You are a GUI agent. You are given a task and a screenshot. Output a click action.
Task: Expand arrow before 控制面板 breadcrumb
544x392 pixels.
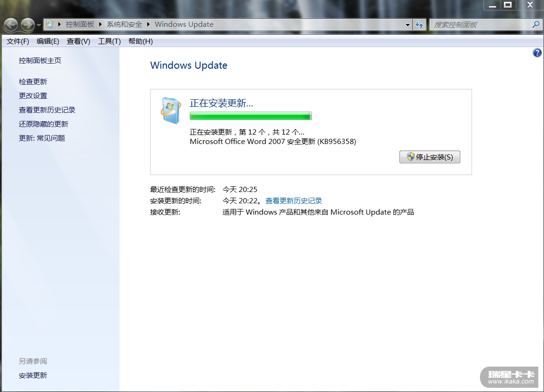[59, 24]
